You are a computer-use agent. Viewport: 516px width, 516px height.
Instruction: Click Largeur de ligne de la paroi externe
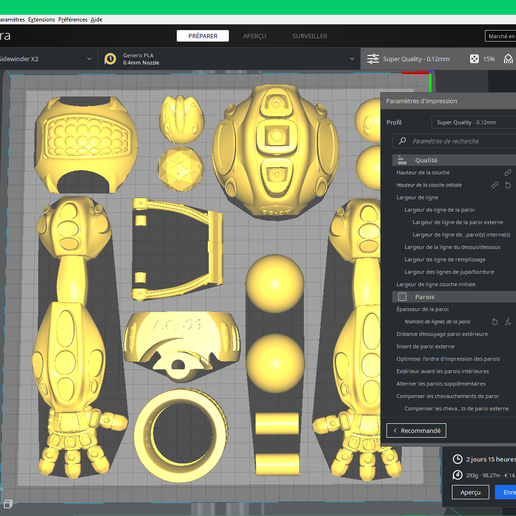(458, 222)
